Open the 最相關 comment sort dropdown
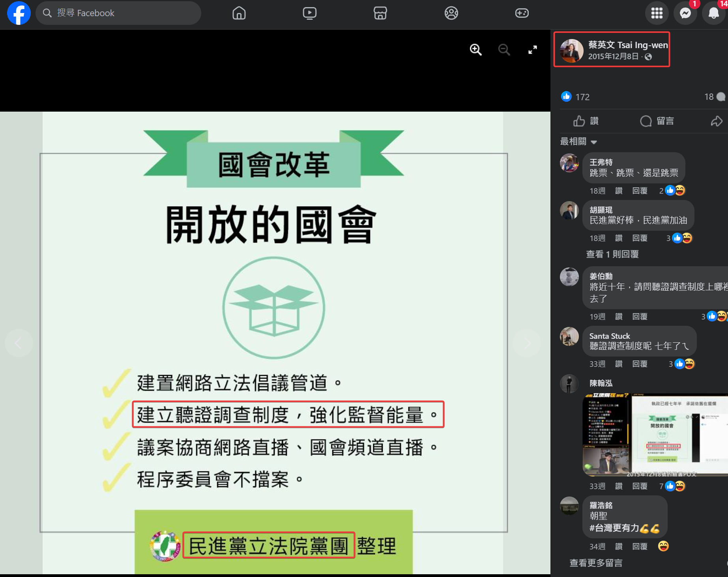Viewport: 728px width, 577px height. pyautogui.click(x=578, y=142)
